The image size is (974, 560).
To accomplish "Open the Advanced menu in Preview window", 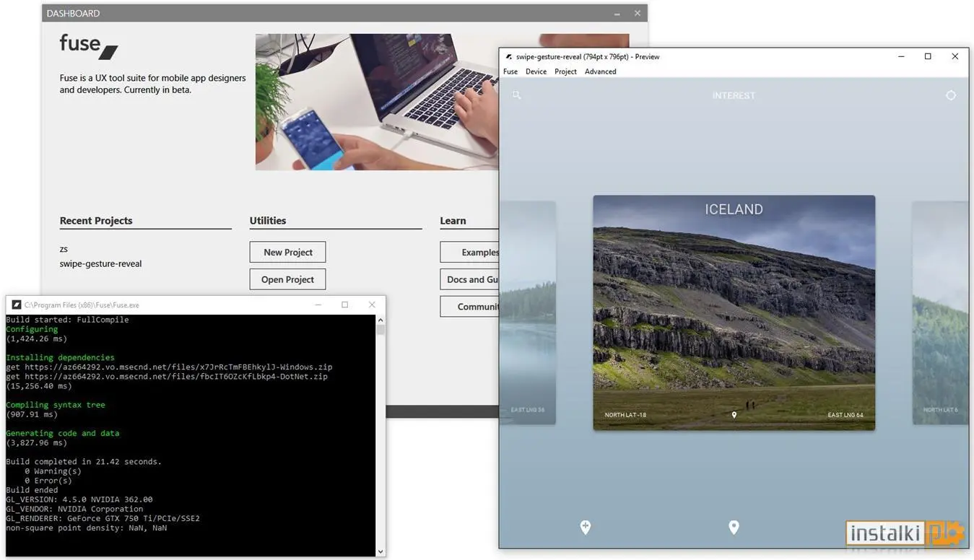I will tap(600, 71).
